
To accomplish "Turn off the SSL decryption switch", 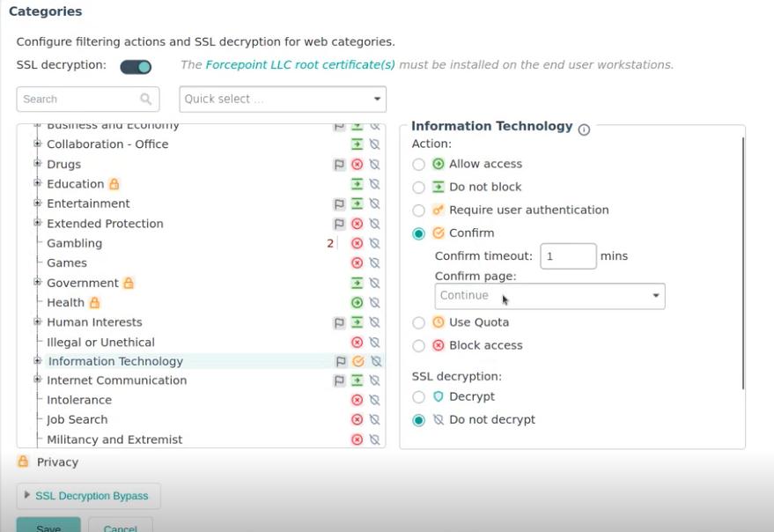I will 136,67.
